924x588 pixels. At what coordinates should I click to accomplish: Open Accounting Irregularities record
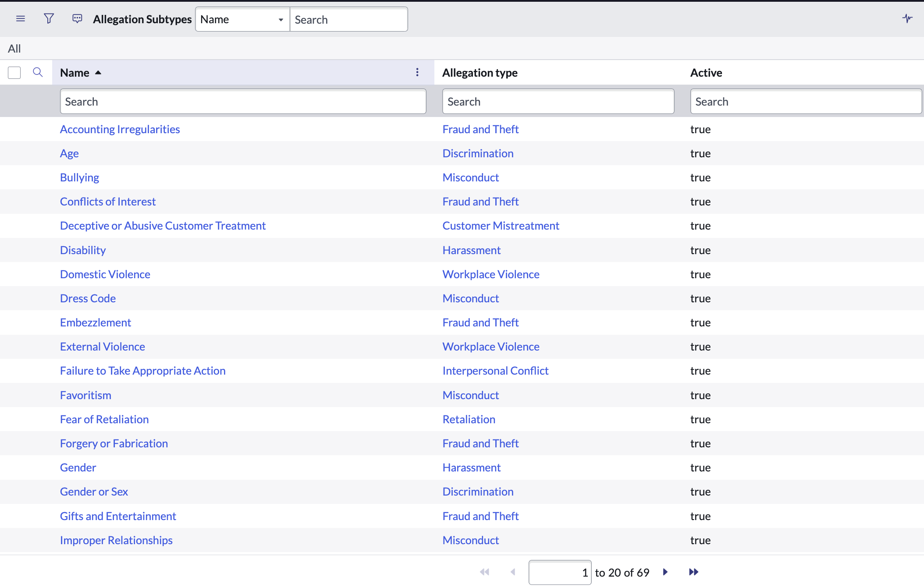click(x=120, y=129)
